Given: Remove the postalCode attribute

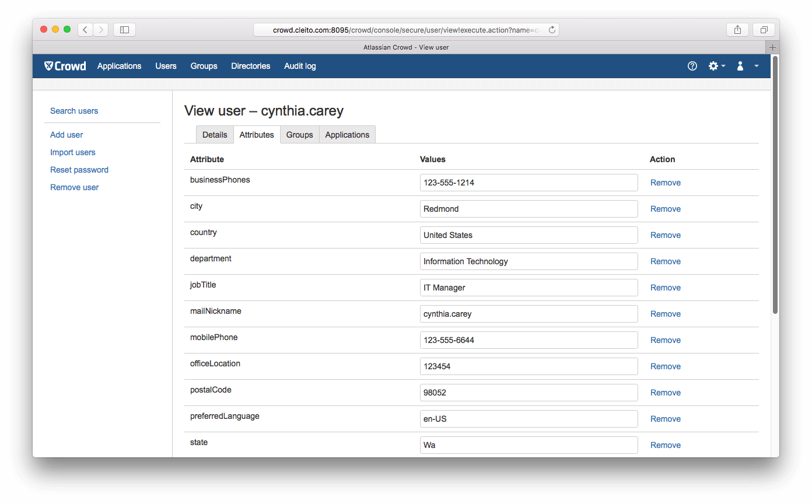Looking at the screenshot, I should 666,393.
